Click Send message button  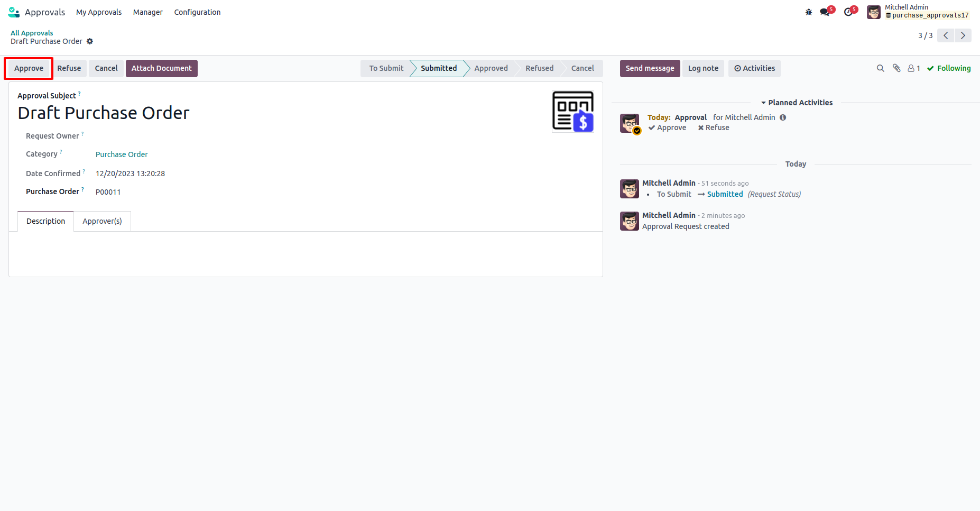(x=650, y=68)
